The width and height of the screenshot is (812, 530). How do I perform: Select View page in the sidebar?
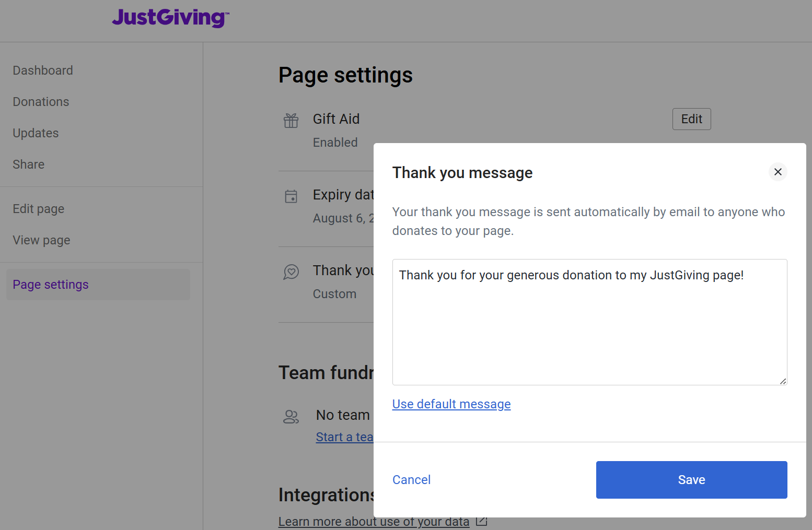pos(41,240)
